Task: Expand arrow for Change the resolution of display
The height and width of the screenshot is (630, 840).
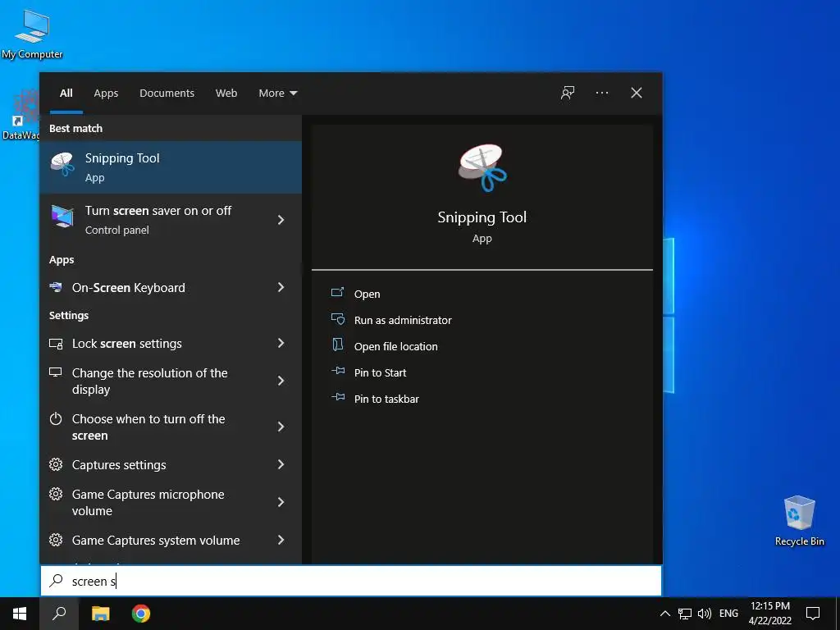Action: click(x=281, y=381)
